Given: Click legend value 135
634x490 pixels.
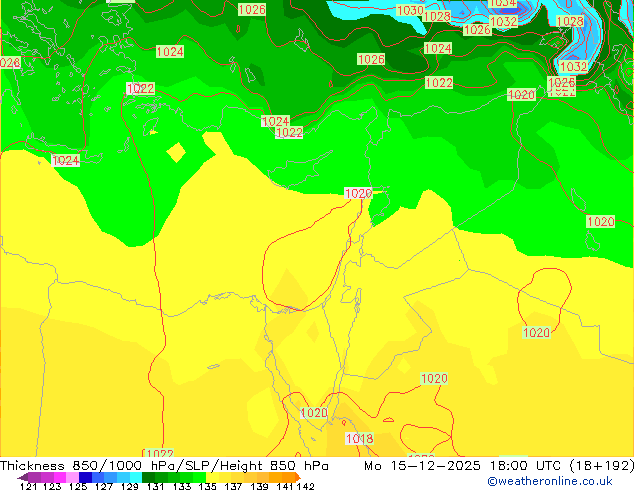Looking at the screenshot, I should pos(207,486).
